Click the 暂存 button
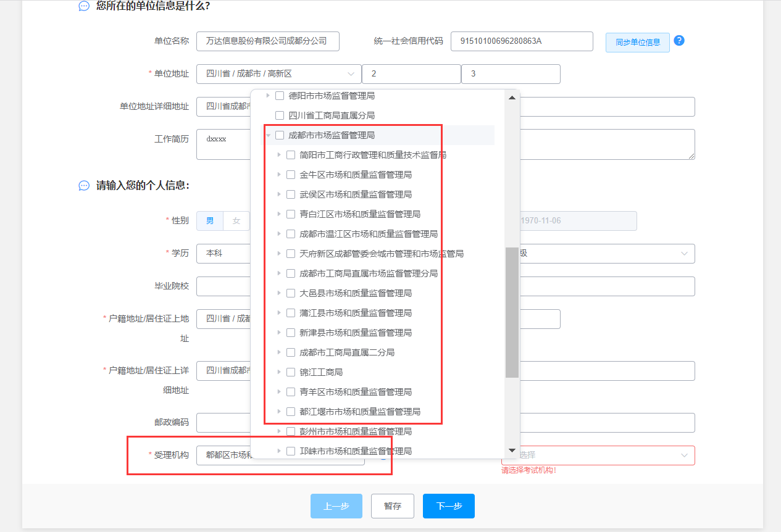 [x=393, y=506]
